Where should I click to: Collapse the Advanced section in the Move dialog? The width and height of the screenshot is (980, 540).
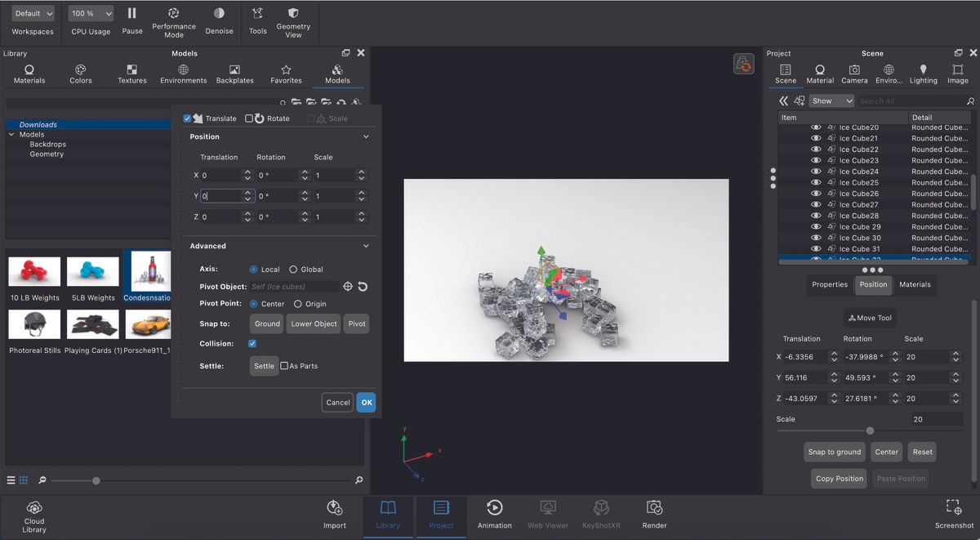(x=366, y=246)
